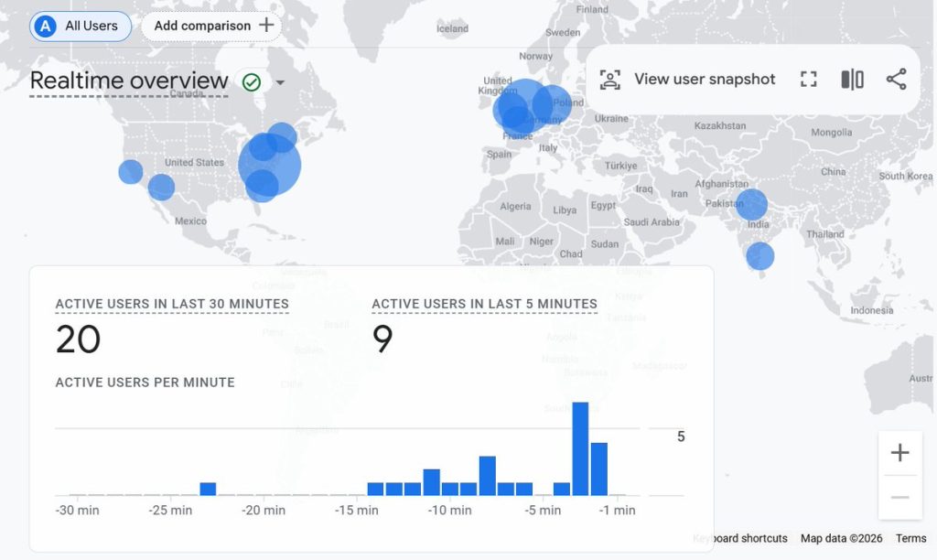Click the green data status checkmark
Screen dimensions: 937x560
coord(251,82)
